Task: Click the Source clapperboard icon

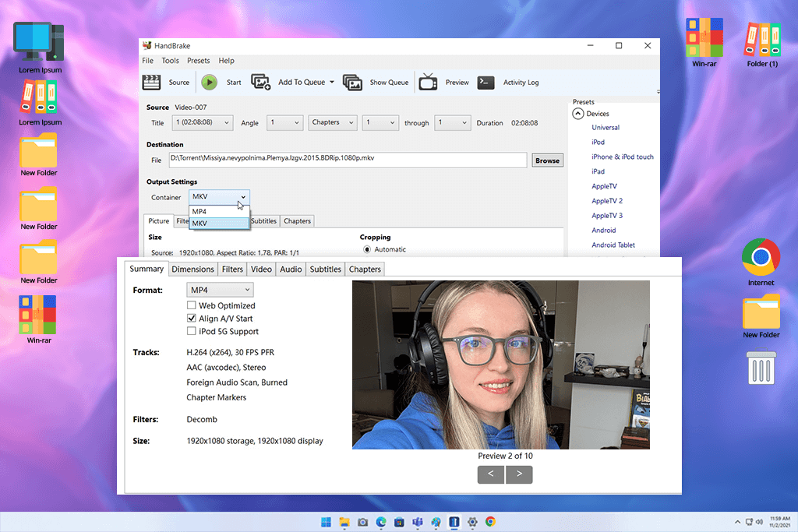Action: tap(151, 83)
